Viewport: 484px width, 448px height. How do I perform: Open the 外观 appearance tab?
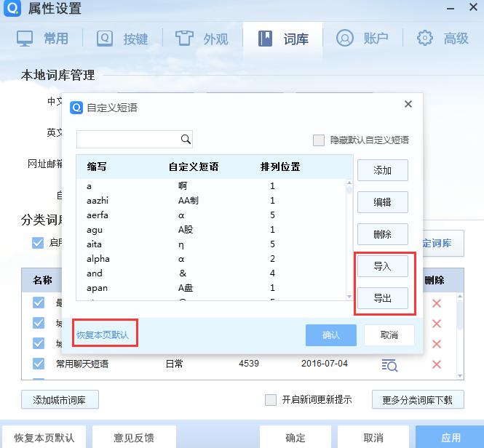coord(202,39)
